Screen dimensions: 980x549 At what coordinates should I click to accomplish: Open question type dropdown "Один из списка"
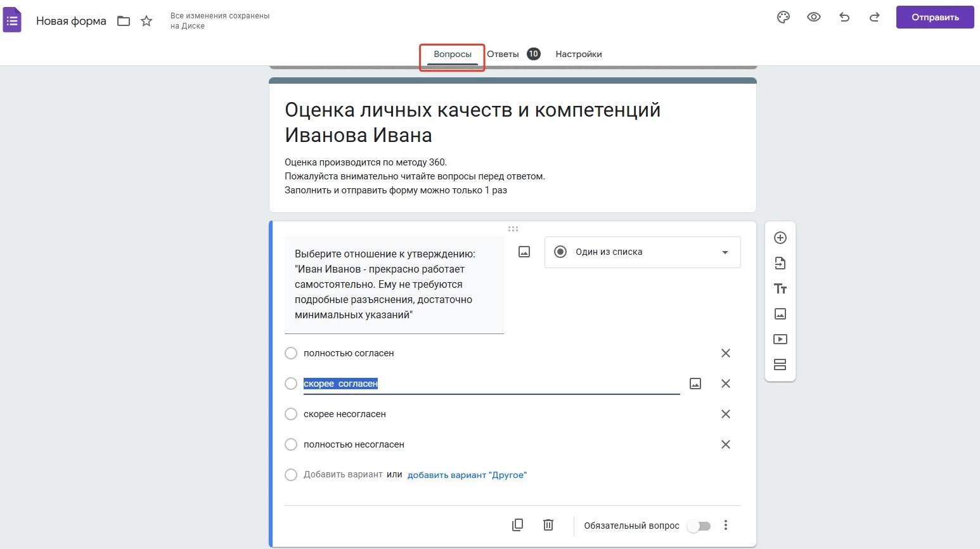tap(642, 252)
